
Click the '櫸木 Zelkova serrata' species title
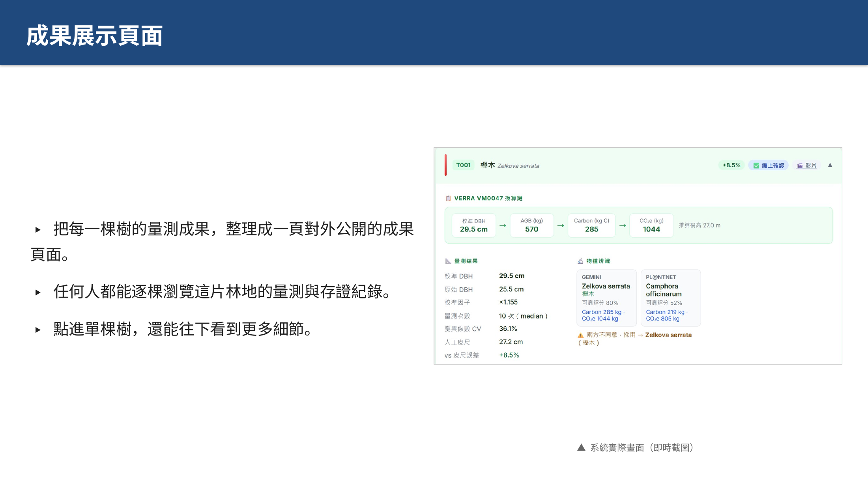click(510, 165)
